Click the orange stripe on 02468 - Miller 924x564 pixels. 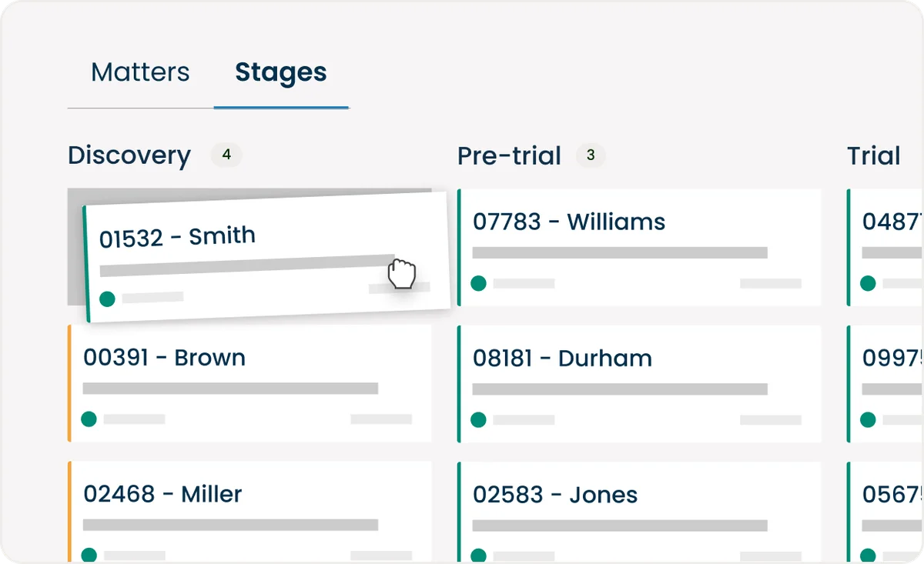click(x=69, y=512)
